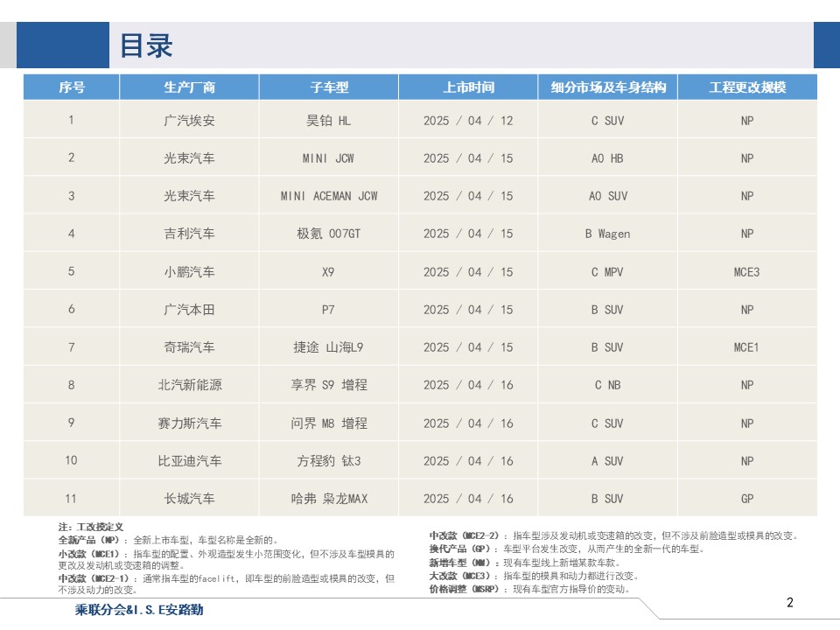Click the 中改款 (MCE2-2) definition
840x630 pixels.
pyautogui.click(x=614, y=535)
